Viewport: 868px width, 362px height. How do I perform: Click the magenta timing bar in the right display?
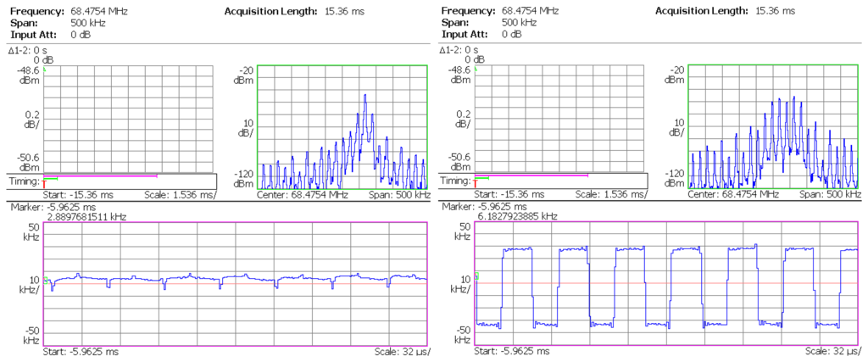(x=536, y=175)
